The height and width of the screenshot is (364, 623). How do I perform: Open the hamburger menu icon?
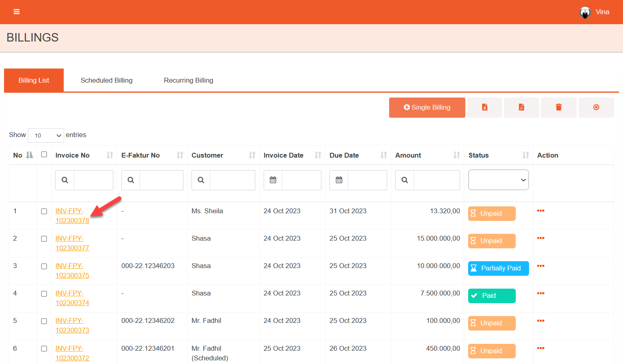[17, 12]
